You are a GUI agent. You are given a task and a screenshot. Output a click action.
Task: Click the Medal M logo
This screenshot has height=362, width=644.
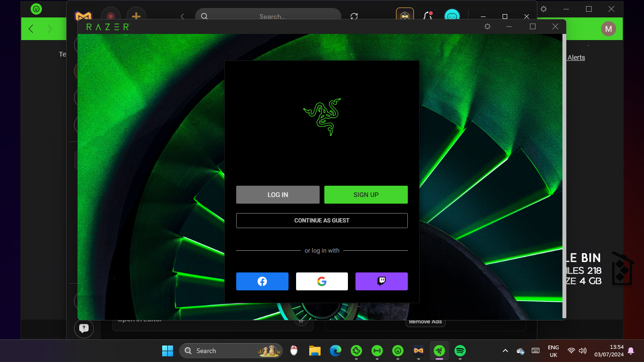coord(83,16)
